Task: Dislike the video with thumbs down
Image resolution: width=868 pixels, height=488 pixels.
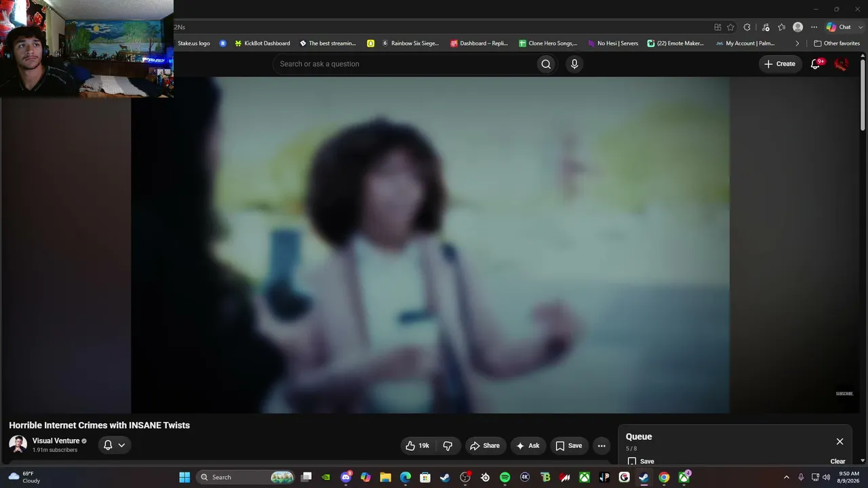Action: (448, 445)
